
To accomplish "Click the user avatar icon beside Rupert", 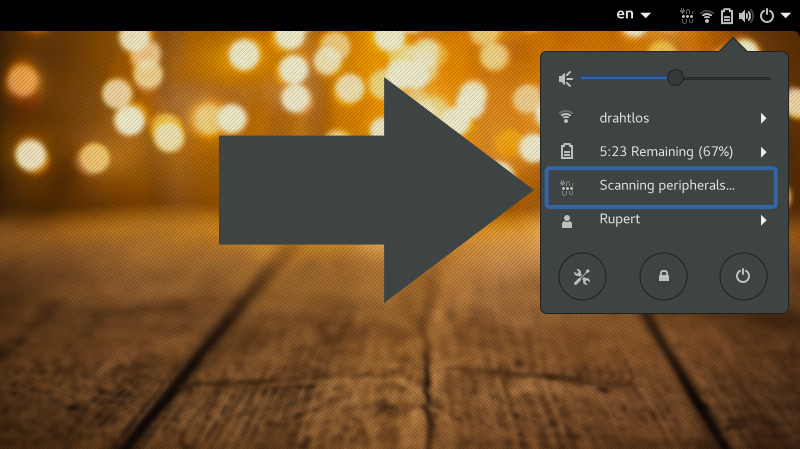I will pyautogui.click(x=566, y=221).
